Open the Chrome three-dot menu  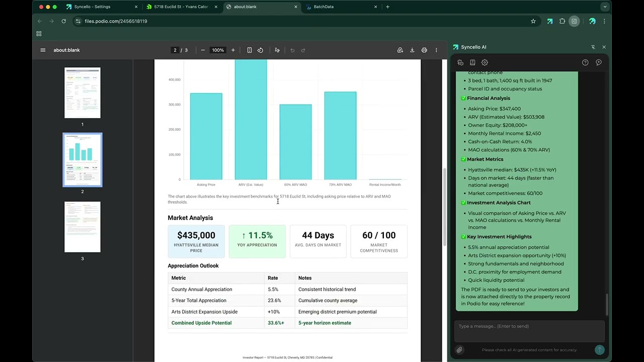point(604,21)
